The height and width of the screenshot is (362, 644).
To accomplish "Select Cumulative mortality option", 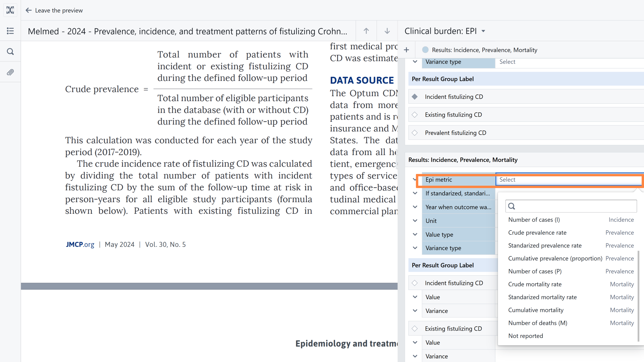I will 571,310.
